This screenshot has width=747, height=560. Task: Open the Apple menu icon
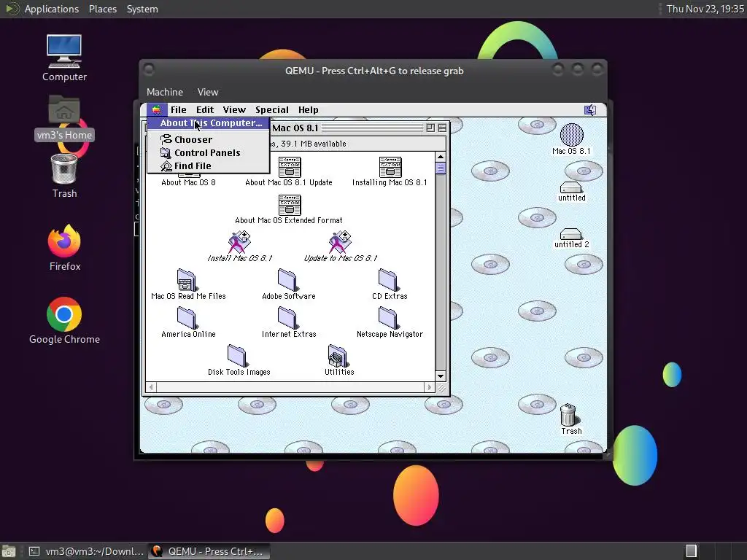click(x=156, y=110)
